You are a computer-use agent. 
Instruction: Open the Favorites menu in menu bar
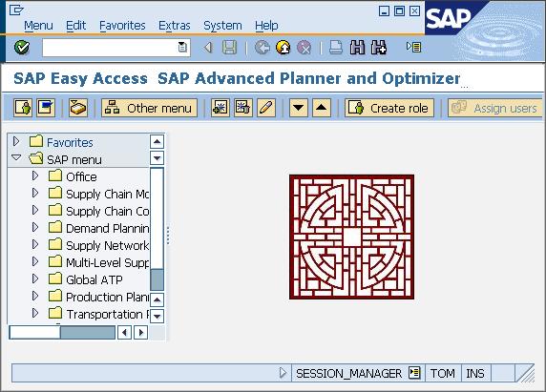122,26
